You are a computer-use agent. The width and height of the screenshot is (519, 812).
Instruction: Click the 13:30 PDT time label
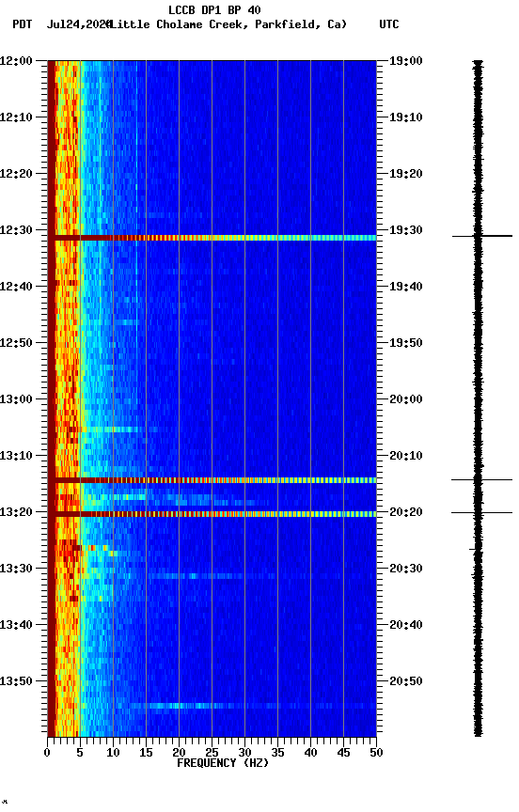[16, 570]
